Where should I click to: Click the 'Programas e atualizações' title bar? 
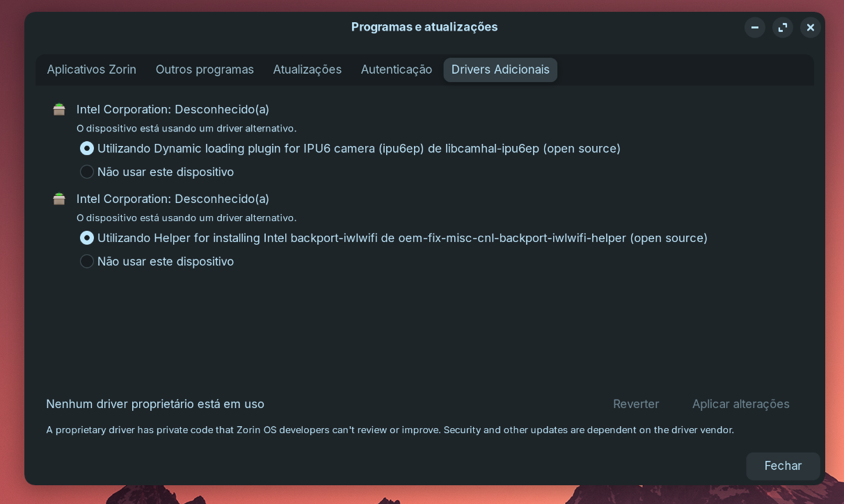click(424, 27)
